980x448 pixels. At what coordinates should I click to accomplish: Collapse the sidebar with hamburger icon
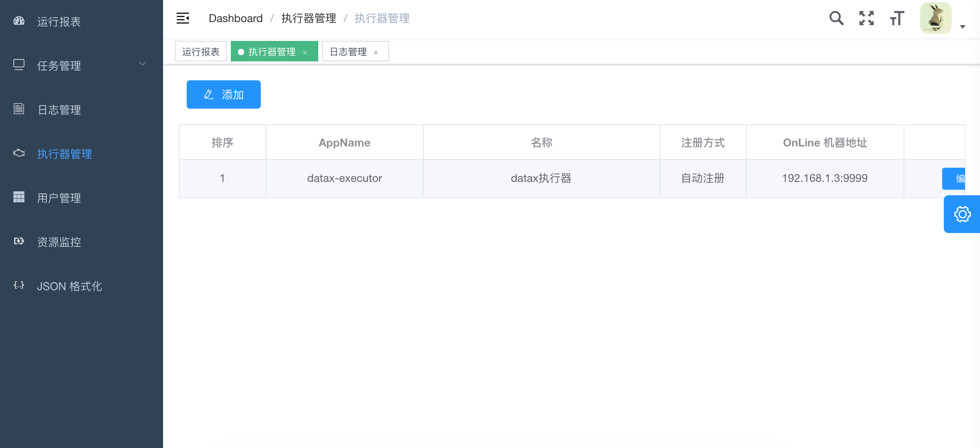(x=183, y=18)
